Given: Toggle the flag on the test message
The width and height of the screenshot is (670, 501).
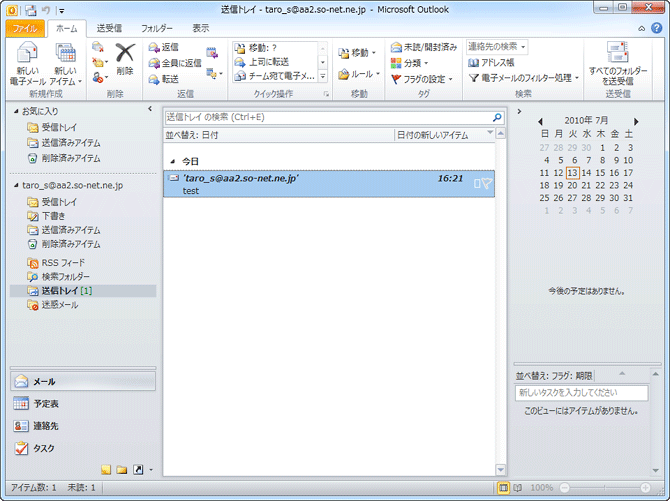Looking at the screenshot, I should click(486, 183).
